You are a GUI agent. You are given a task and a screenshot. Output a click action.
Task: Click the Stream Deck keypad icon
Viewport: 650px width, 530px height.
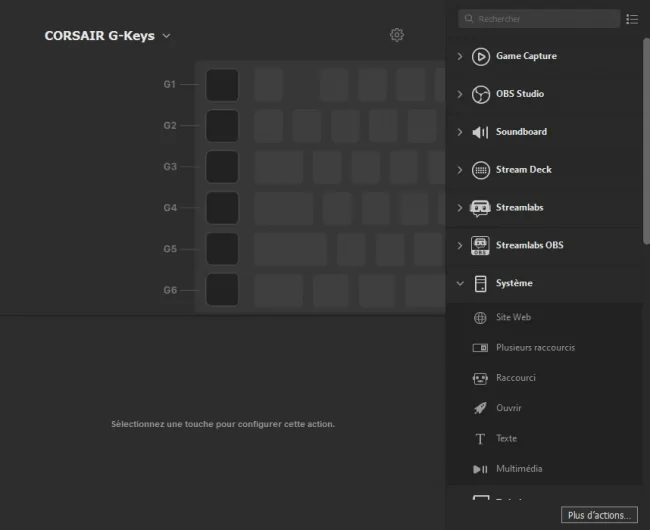click(x=480, y=170)
